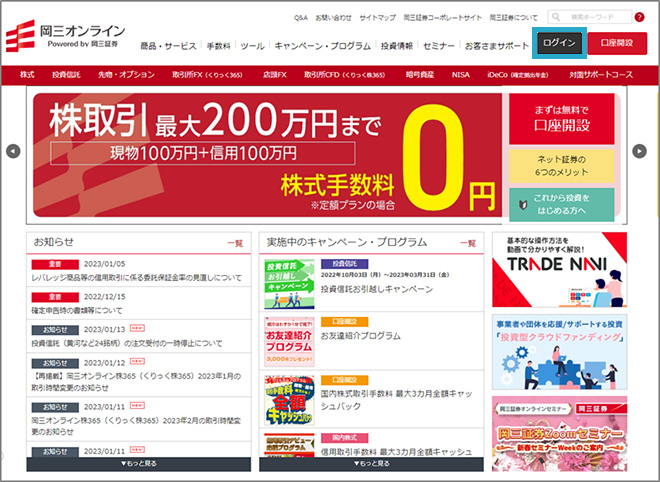This screenshot has width=660, height=482.
Task: Open セミナー menu
Action: point(439,46)
